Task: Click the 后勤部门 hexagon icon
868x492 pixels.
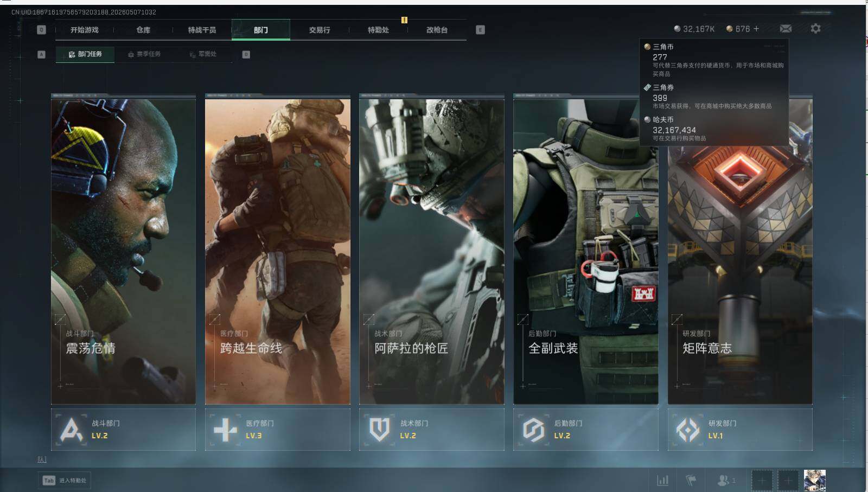Action: pos(533,430)
